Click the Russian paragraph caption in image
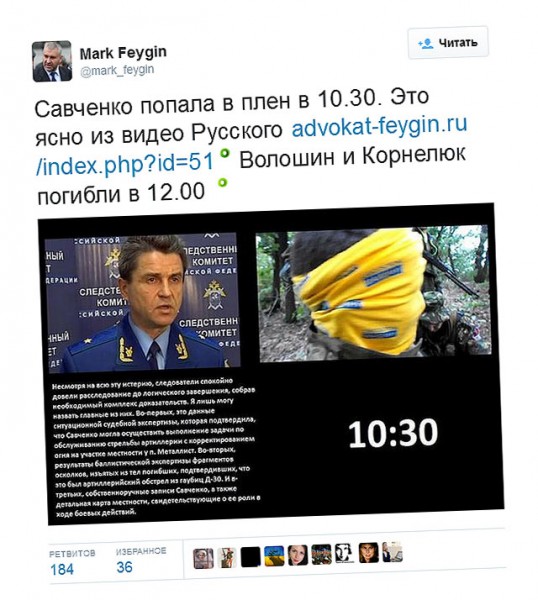 [x=156, y=447]
